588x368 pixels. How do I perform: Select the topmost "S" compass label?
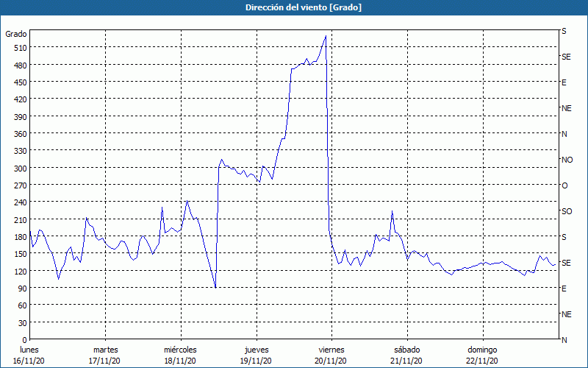pyautogui.click(x=564, y=31)
